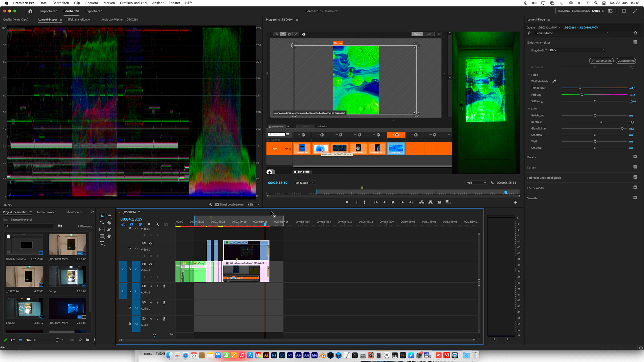Toggle timeline snapping magnet icon
644x362 pixels.
click(x=132, y=224)
